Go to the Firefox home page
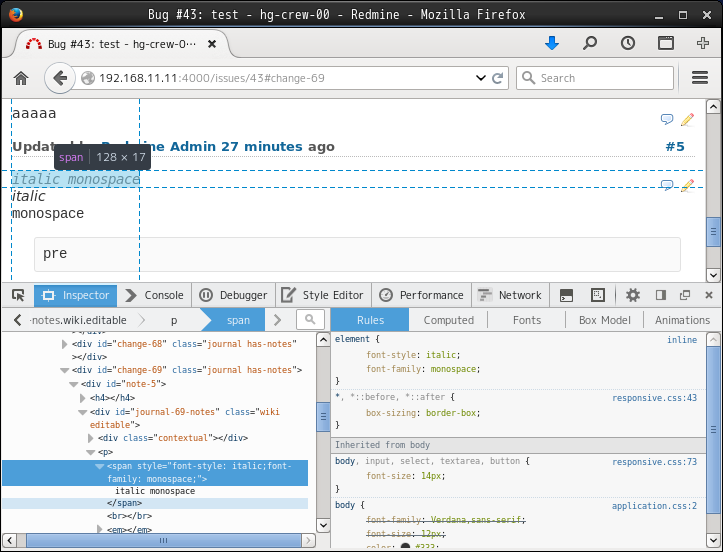The height and width of the screenshot is (552, 723). (x=21, y=78)
